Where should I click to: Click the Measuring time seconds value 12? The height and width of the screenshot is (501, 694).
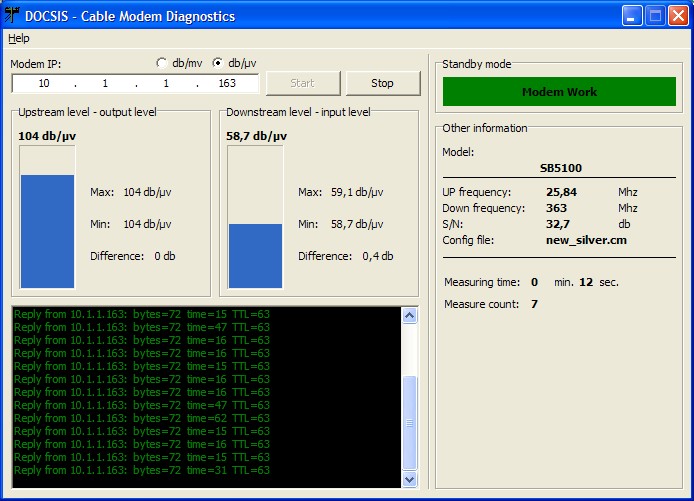(586, 282)
